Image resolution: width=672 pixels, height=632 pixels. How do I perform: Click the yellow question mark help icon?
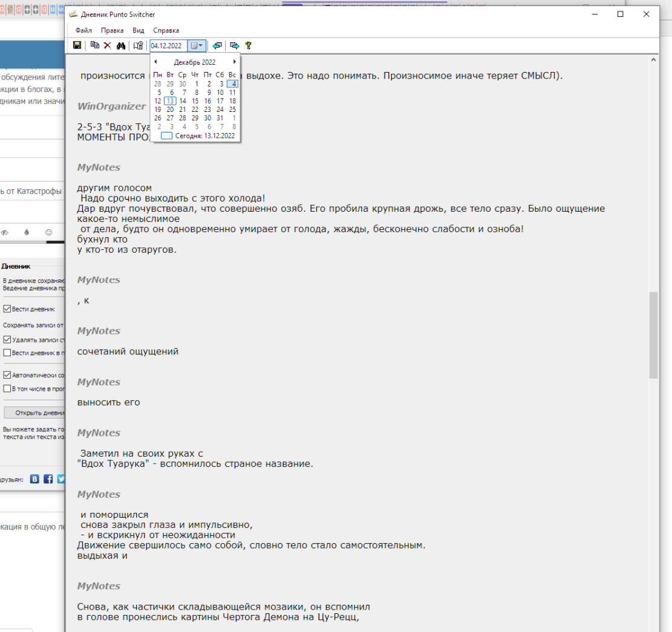tap(248, 45)
